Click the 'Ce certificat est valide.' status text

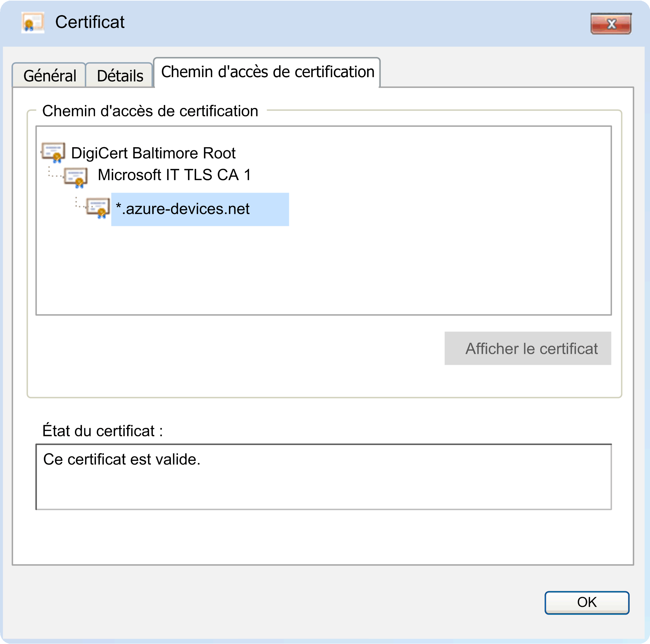click(122, 459)
